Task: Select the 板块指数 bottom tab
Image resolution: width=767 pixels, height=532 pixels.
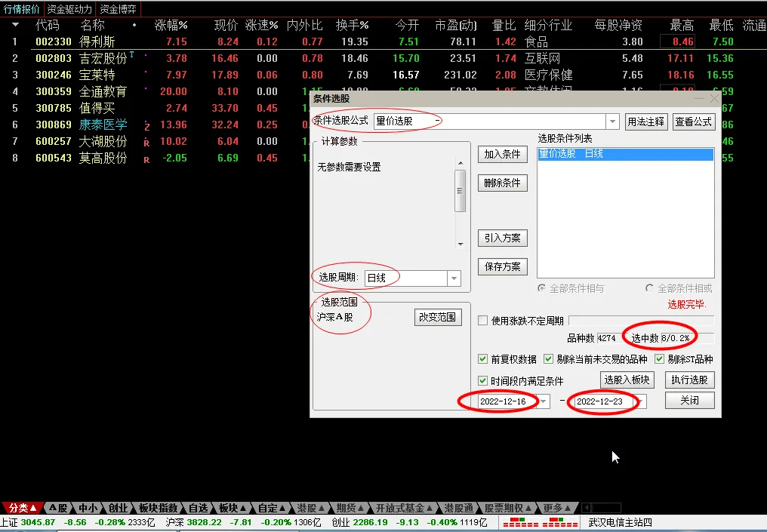Action: coord(158,508)
